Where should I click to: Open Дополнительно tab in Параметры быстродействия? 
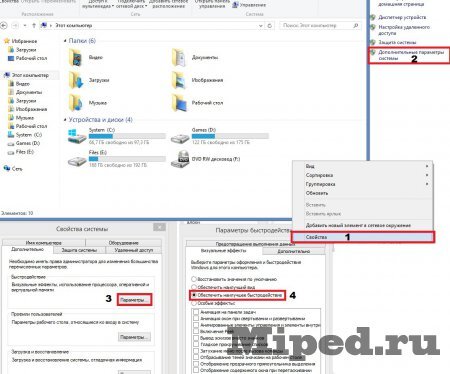click(294, 251)
